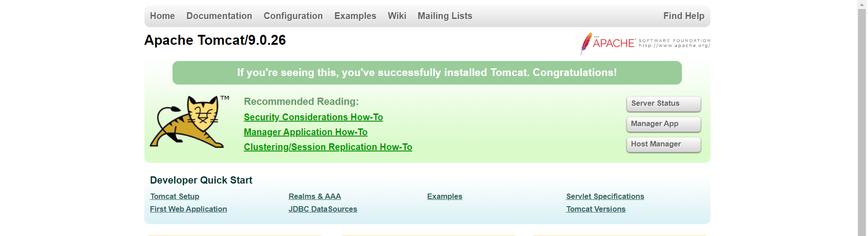Go to the Documentation menu item
This screenshot has height=236, width=868.
coord(219,16)
